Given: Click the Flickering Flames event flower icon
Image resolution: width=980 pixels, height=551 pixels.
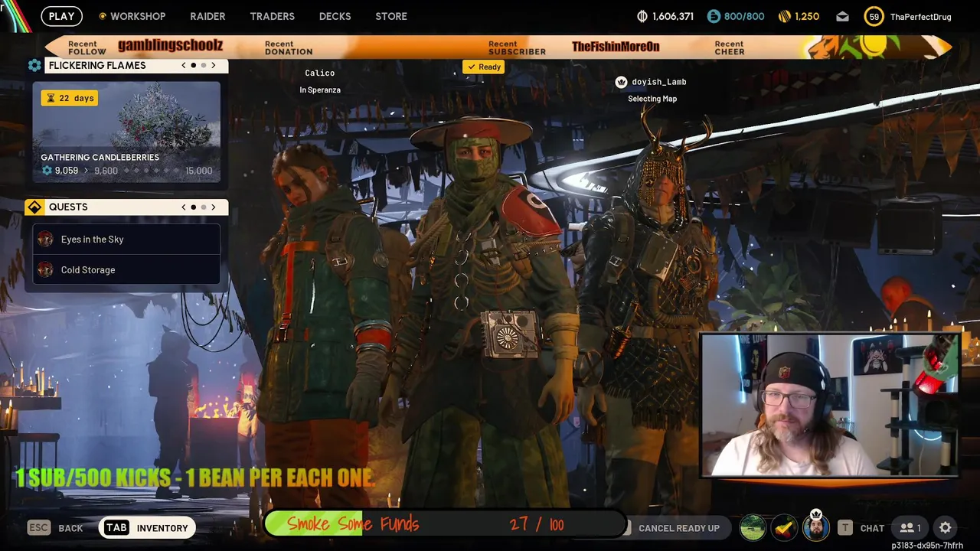Looking at the screenshot, I should (x=34, y=66).
